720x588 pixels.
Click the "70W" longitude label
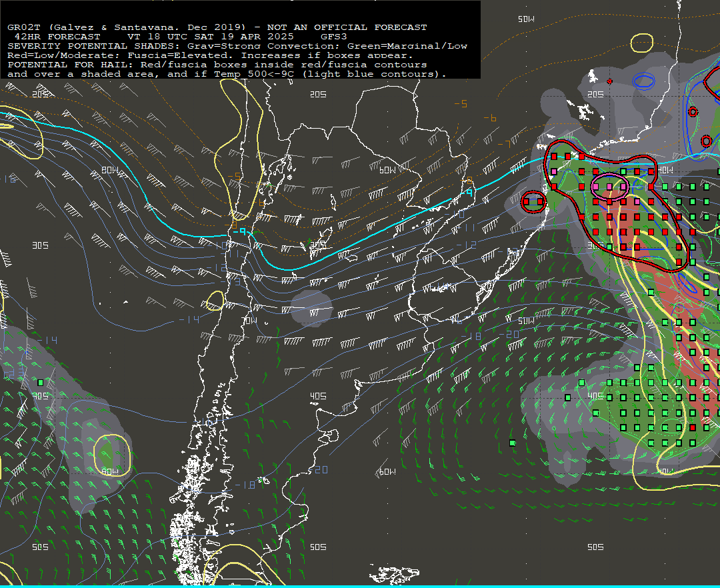coord(249,321)
